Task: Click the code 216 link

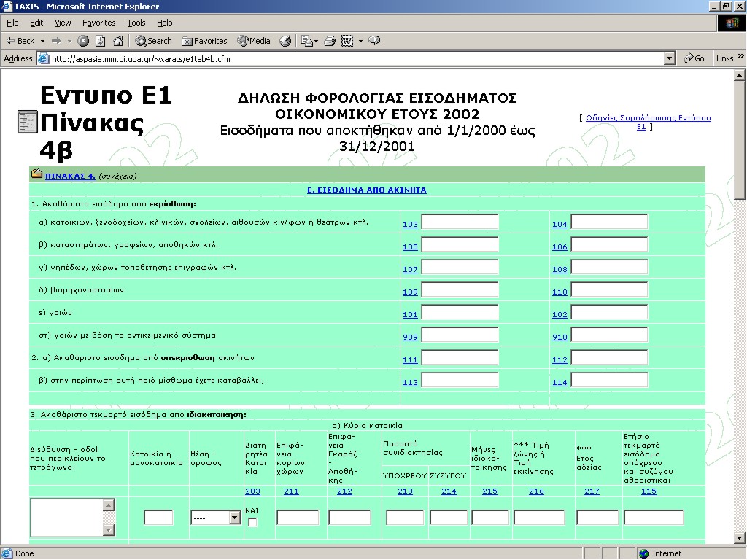Action: (536, 491)
